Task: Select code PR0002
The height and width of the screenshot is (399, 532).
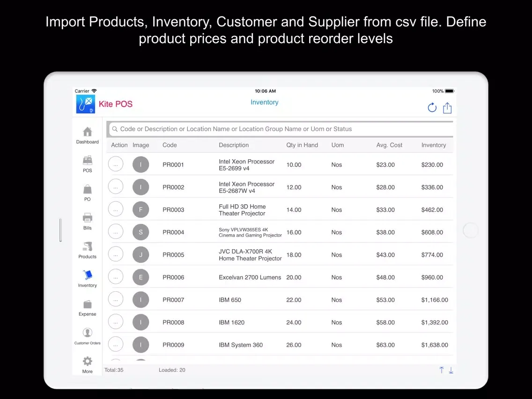Action: (x=173, y=187)
